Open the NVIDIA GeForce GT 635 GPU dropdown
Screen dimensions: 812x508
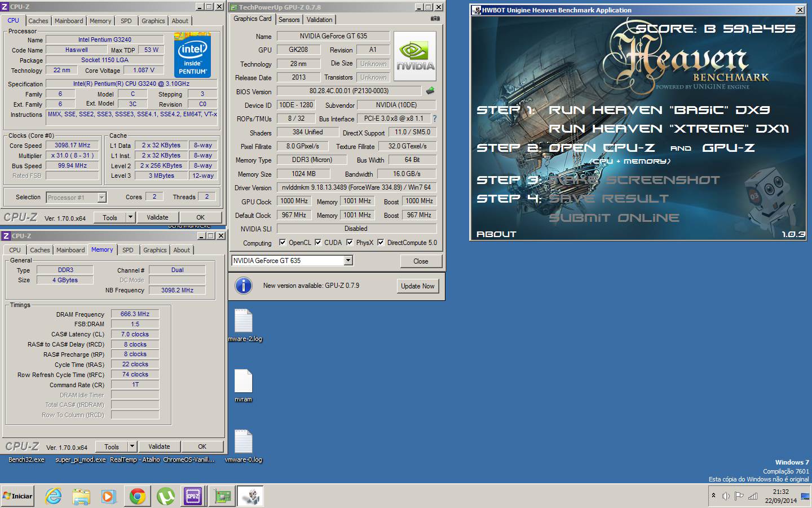coord(348,260)
